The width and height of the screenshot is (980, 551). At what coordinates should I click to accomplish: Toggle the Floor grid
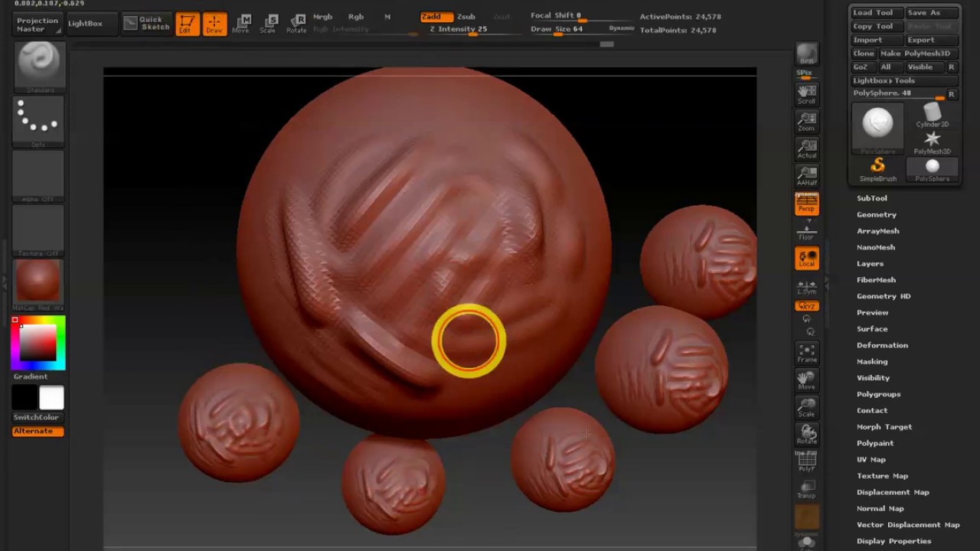pyautogui.click(x=807, y=230)
